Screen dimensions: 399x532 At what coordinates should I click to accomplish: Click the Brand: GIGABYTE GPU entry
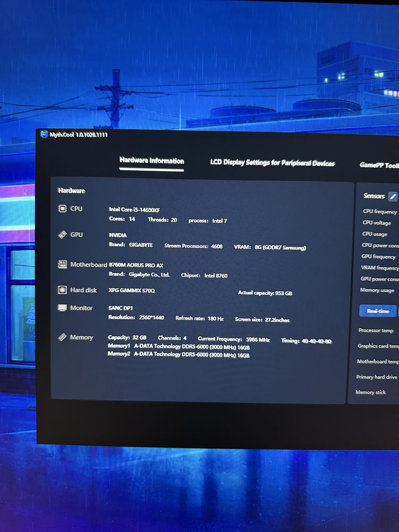(x=131, y=245)
